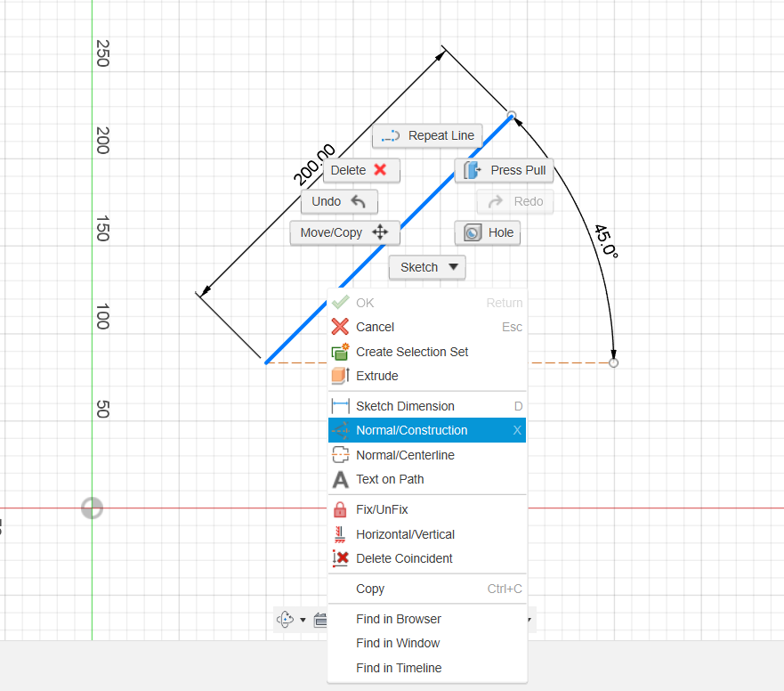This screenshot has height=691, width=784.
Task: Click the 200.00 length dimension text
Action: coord(313,164)
